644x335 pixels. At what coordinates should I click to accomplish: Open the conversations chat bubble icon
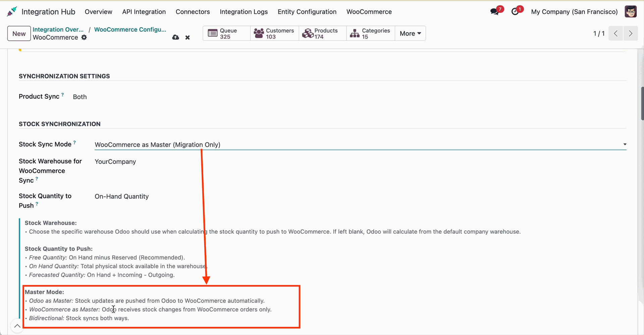tap(494, 12)
